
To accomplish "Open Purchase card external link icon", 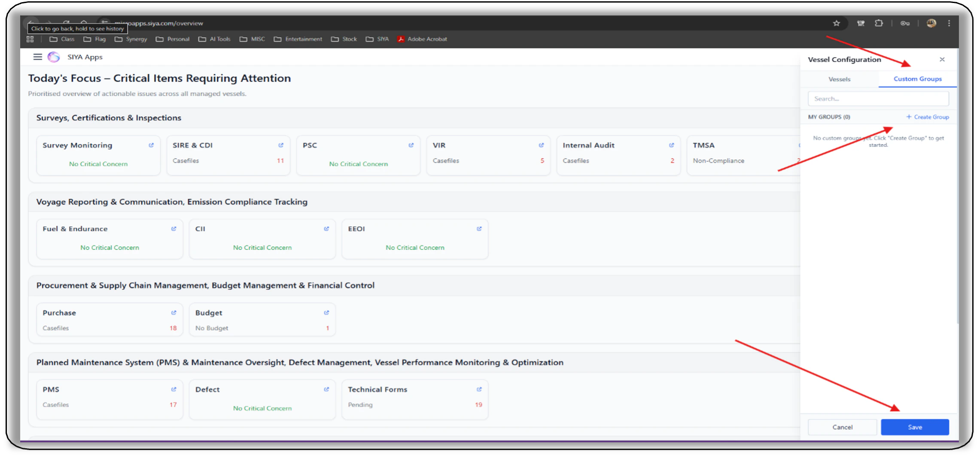I will 173,312.
